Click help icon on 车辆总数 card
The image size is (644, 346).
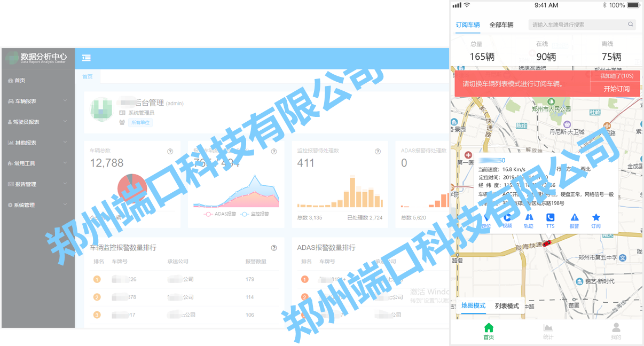170,151
